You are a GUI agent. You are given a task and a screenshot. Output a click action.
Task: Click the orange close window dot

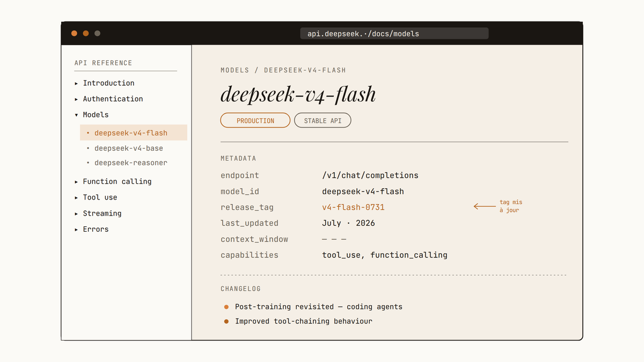(74, 33)
